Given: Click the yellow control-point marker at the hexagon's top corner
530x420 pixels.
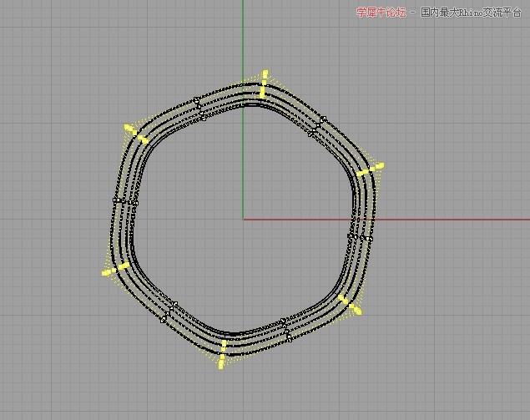Looking at the screenshot, I should tap(264, 83).
